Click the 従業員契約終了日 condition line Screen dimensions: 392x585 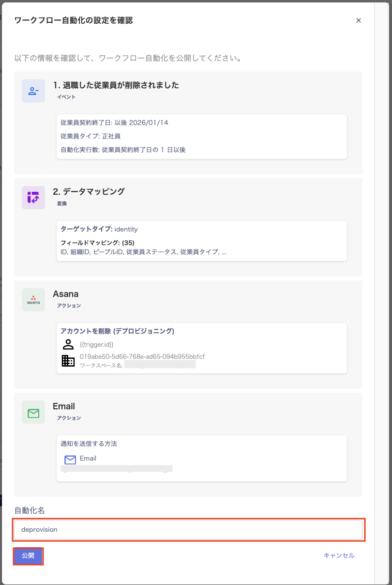click(x=114, y=123)
